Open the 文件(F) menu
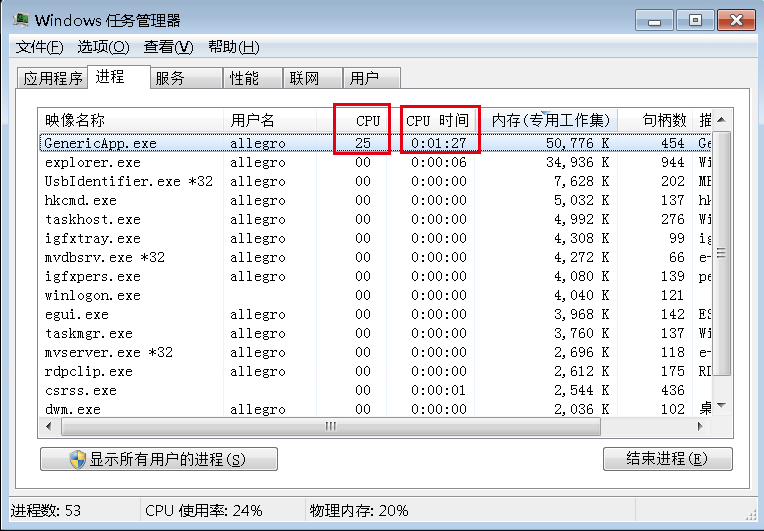The image size is (764, 531). point(39,47)
